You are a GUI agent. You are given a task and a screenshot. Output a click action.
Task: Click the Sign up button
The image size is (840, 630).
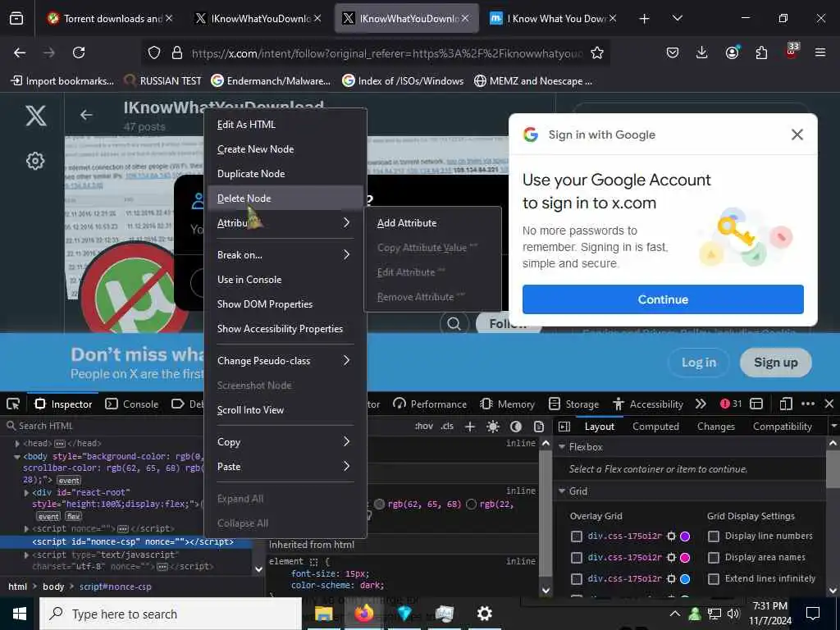775,363
